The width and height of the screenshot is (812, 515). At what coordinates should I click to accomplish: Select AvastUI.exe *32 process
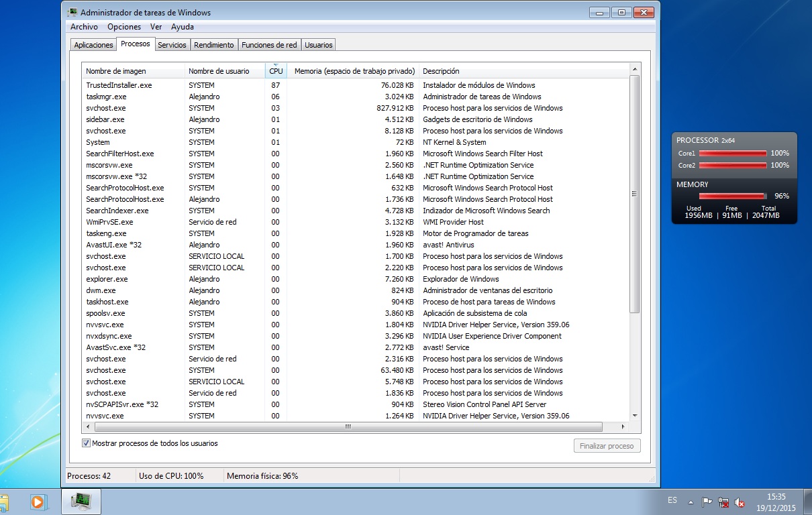[356, 245]
